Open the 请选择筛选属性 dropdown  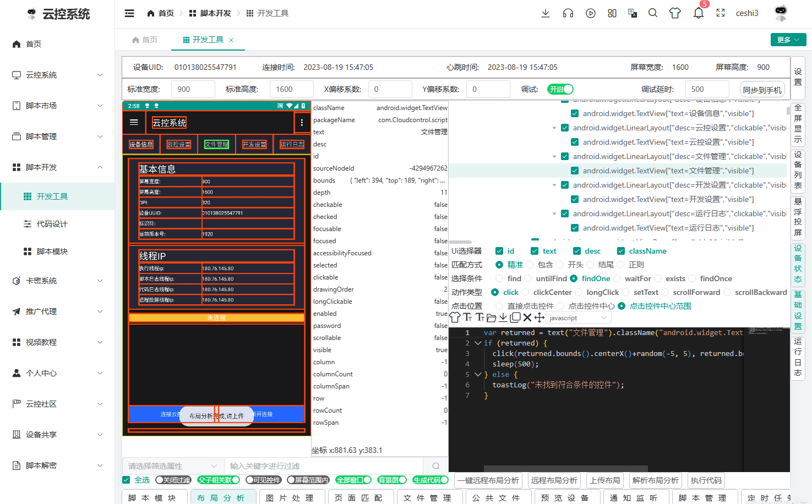[173, 466]
